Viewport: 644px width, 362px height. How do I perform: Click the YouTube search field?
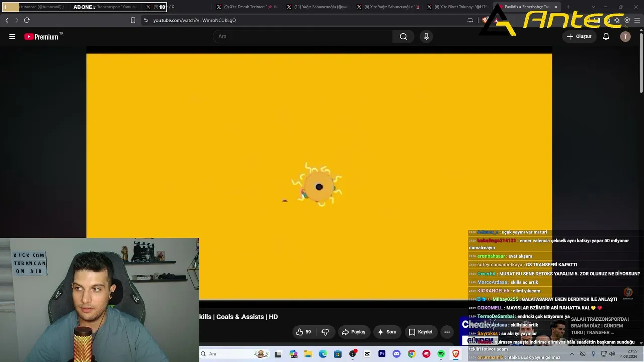click(303, 37)
